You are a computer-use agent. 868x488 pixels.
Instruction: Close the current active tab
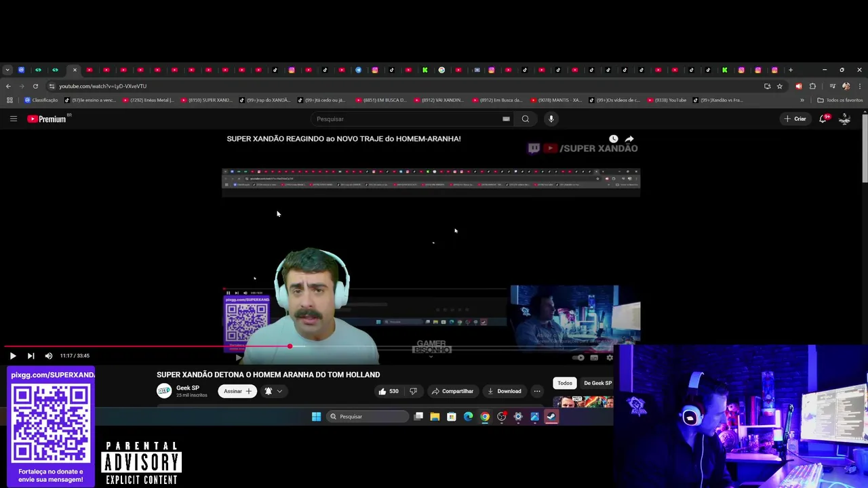(75, 70)
